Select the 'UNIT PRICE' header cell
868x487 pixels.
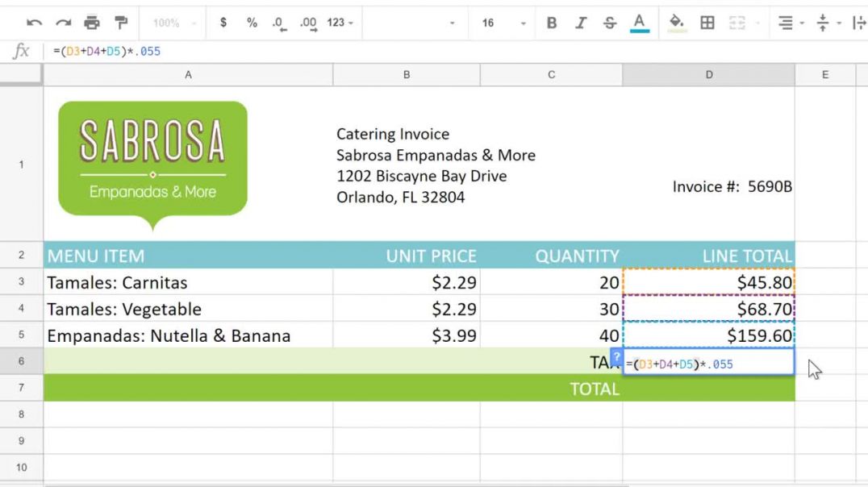pos(407,256)
